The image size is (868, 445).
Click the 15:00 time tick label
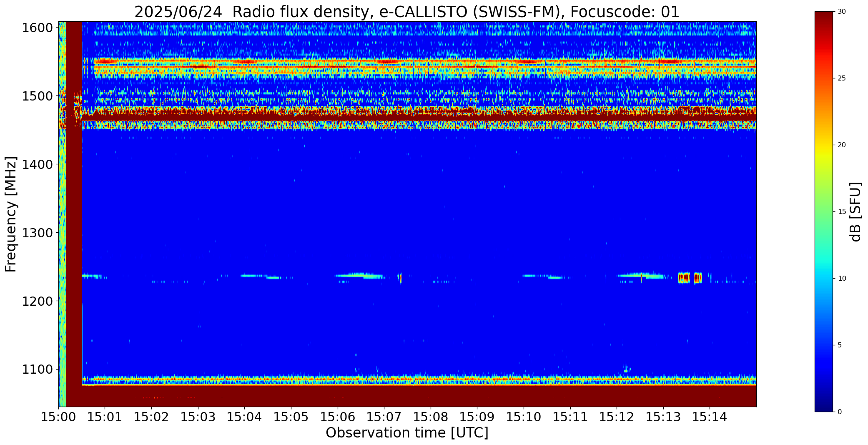pos(58,417)
